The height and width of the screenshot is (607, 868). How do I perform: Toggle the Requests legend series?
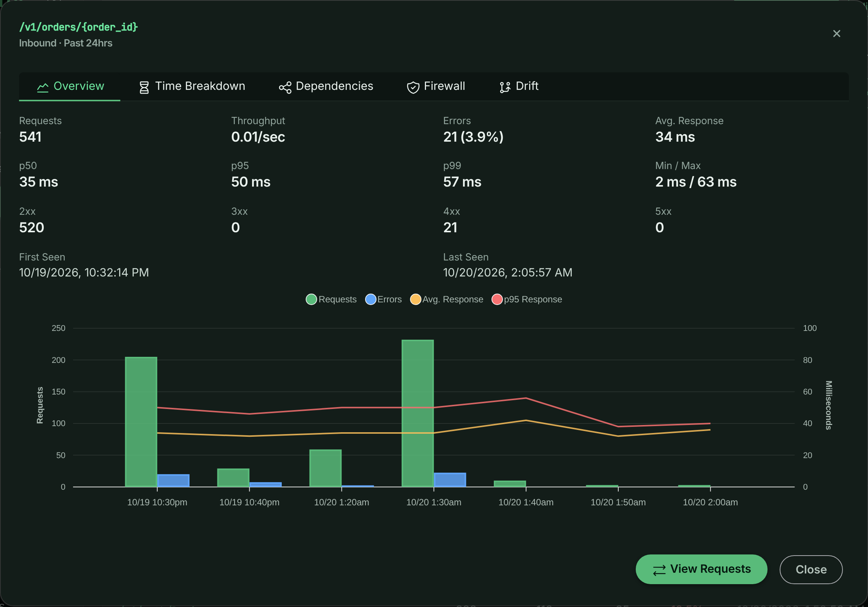(331, 299)
